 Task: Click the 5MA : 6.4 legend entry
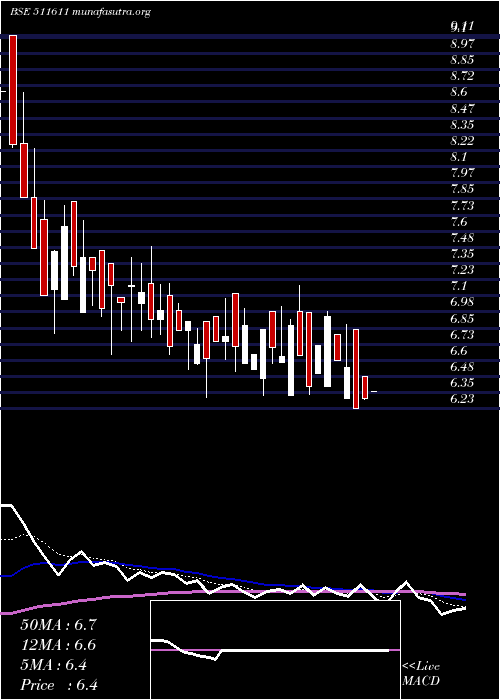54,665
